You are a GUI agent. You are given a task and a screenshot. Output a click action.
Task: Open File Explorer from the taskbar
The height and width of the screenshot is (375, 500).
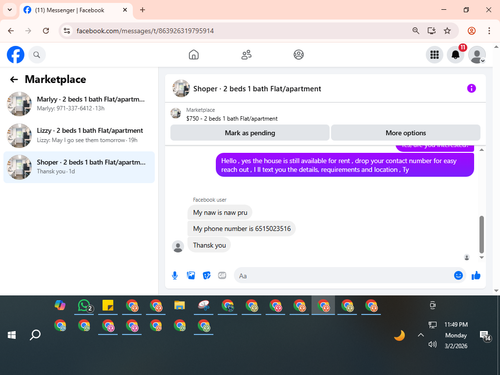179,305
